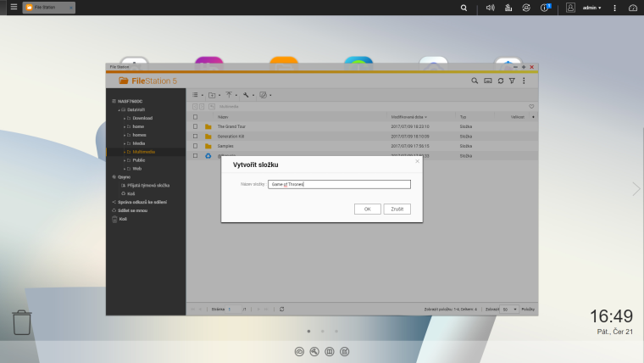Click File Station search magnifier icon
Screen dimensions: 644x363
(x=475, y=81)
